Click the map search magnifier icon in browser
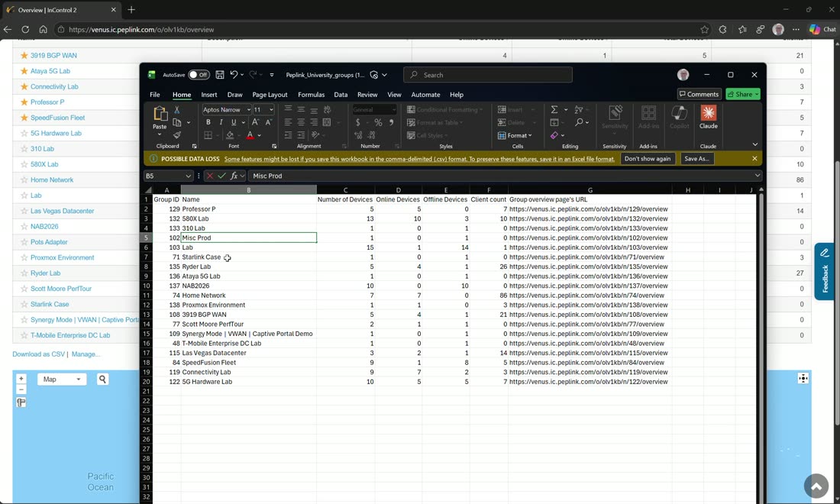This screenshot has width=840, height=504. pyautogui.click(x=102, y=380)
